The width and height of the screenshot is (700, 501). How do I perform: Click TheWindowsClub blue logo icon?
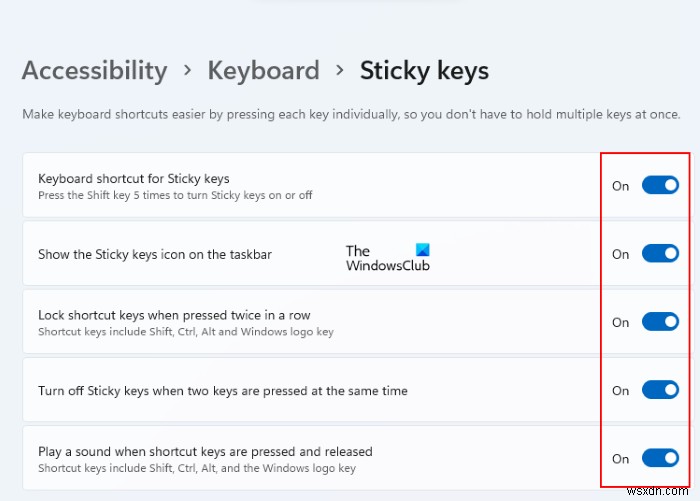421,250
